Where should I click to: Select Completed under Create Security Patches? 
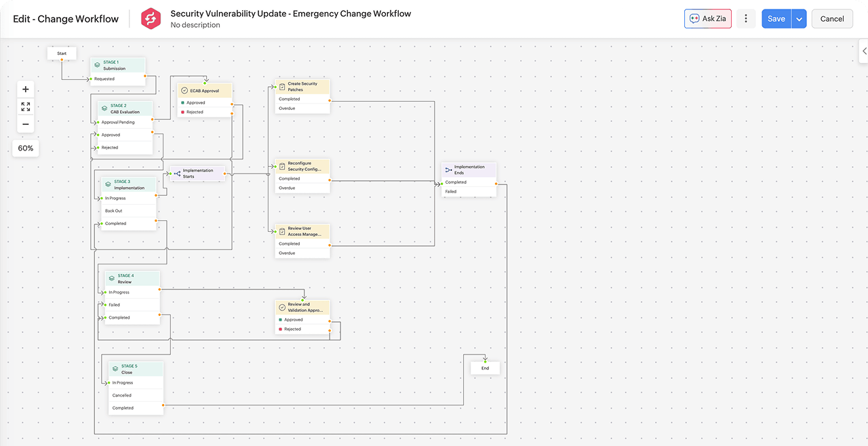pyautogui.click(x=302, y=99)
